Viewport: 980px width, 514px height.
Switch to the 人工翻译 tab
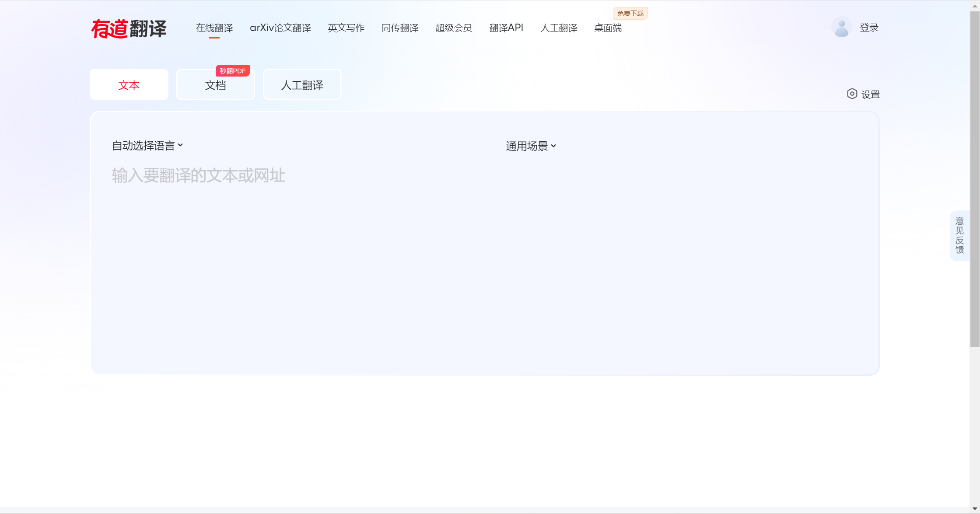pyautogui.click(x=302, y=85)
